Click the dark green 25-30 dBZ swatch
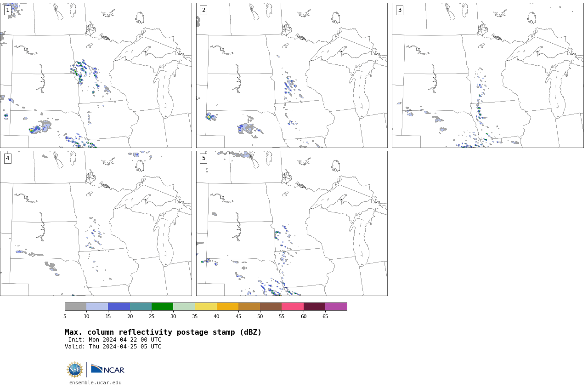This screenshot has width=588, height=388. pos(162,307)
